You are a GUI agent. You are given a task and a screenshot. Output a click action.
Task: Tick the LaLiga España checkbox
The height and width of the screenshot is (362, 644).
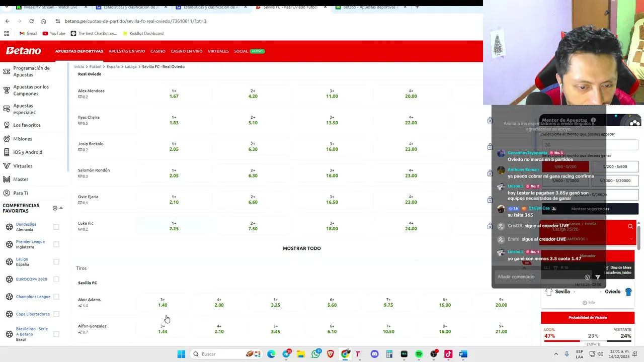point(56,261)
